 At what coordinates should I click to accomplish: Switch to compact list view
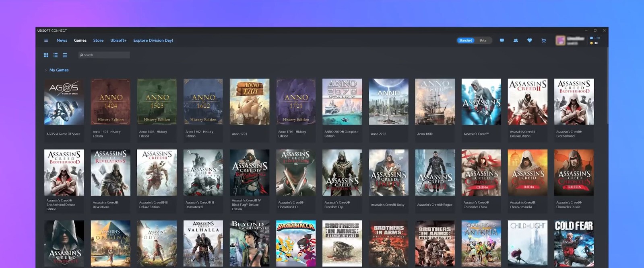65,55
